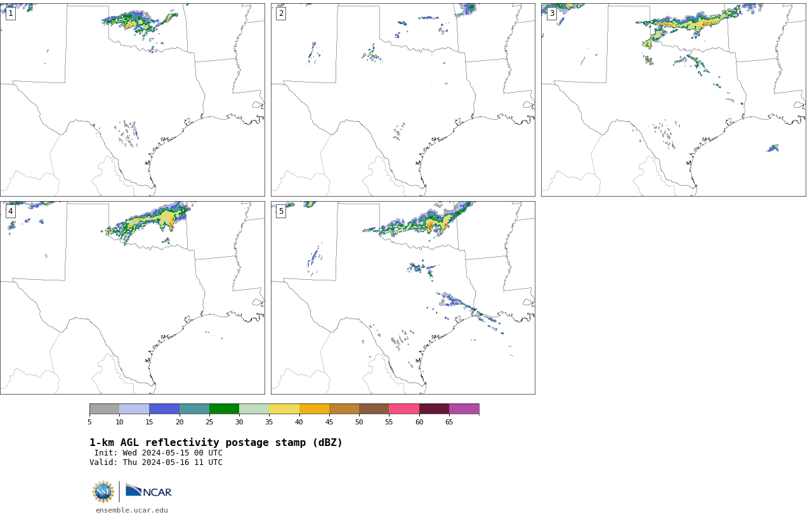Click the maroon 60-65 dBZ swatch
Image resolution: width=812 pixels, height=517 pixels.
[434, 409]
